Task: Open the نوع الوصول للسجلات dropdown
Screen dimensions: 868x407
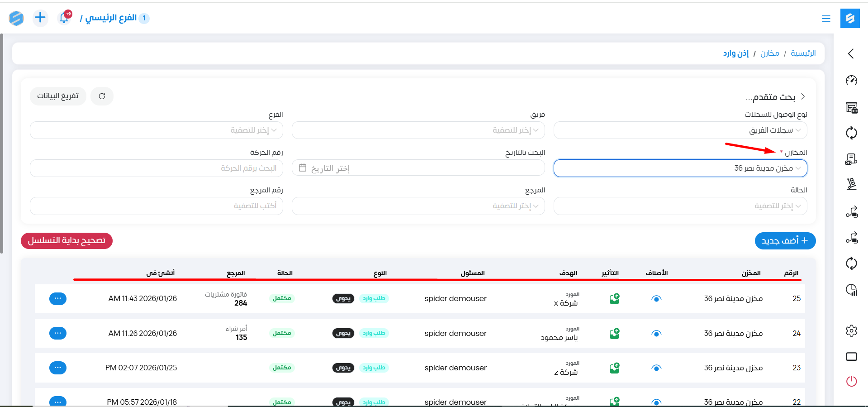Action: pos(680,130)
